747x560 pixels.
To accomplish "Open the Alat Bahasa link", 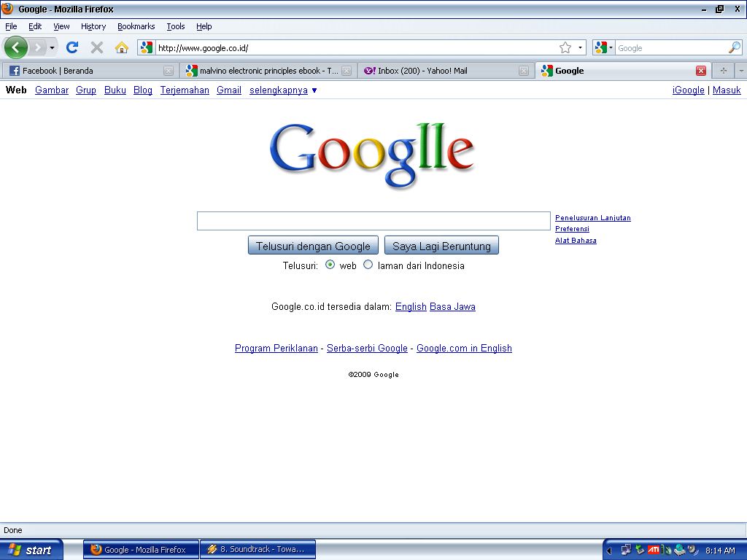I will (576, 241).
